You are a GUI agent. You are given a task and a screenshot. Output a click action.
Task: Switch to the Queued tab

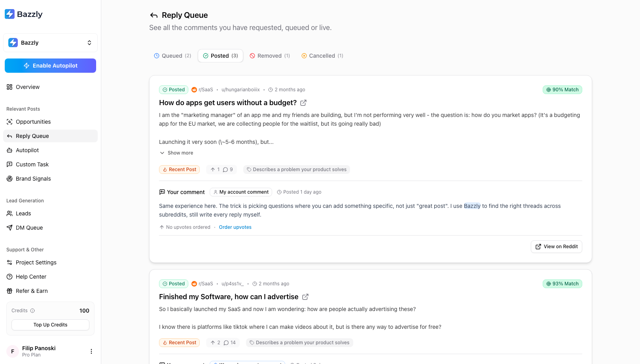172,56
